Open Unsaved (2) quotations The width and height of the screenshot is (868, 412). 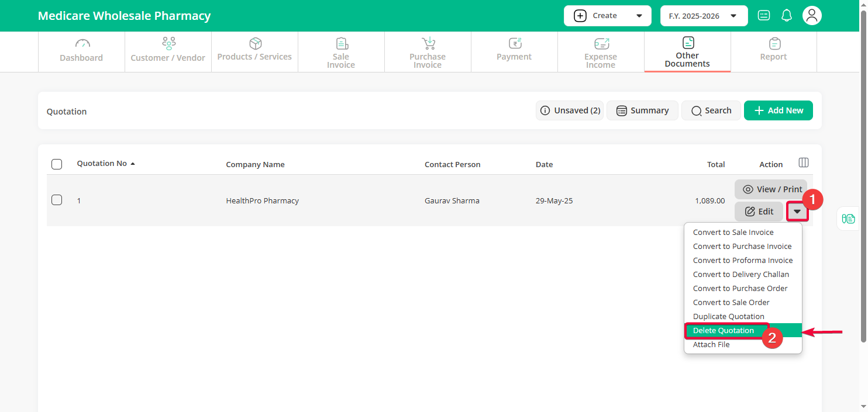click(570, 110)
